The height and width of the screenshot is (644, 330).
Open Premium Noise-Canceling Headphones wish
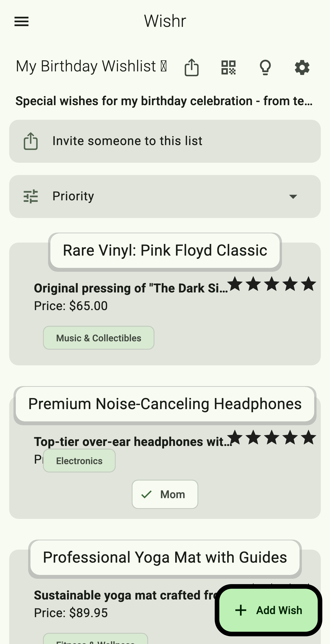pyautogui.click(x=165, y=404)
